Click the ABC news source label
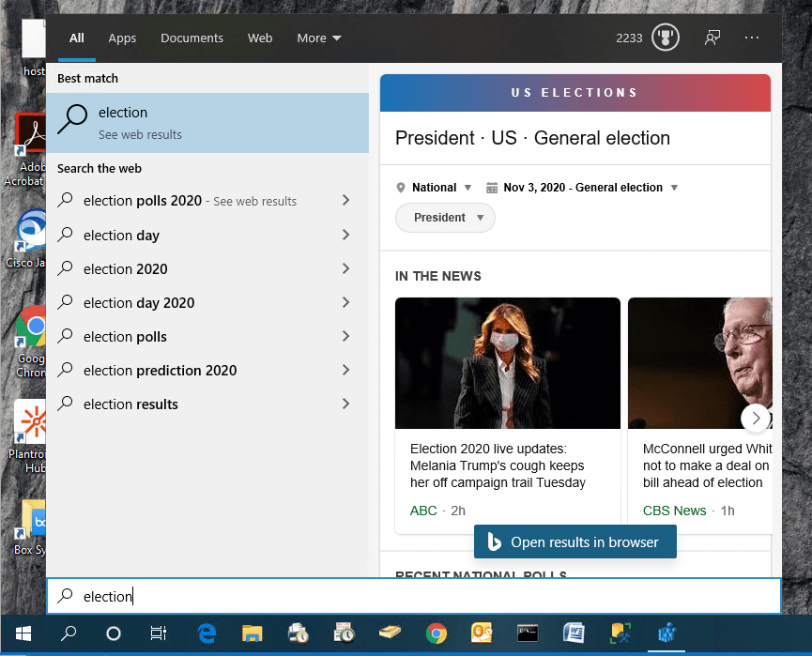Image resolution: width=812 pixels, height=656 pixels. tap(423, 511)
